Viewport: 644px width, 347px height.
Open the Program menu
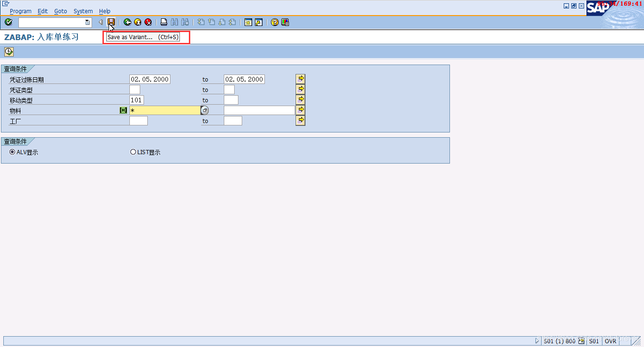(x=21, y=11)
